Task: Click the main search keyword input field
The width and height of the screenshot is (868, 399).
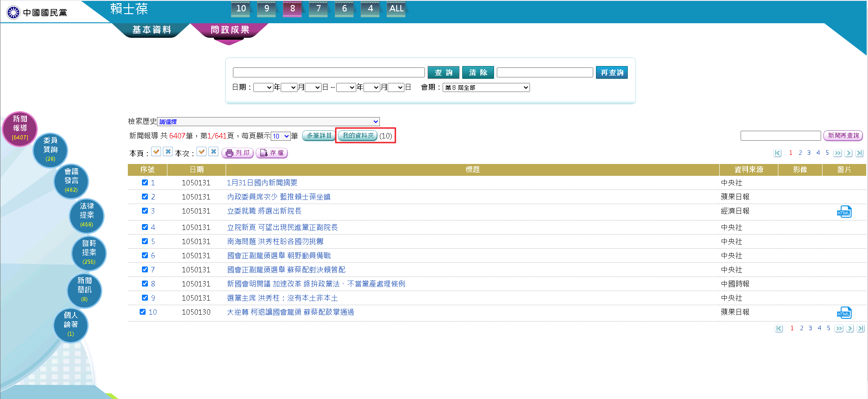Action: tap(328, 72)
